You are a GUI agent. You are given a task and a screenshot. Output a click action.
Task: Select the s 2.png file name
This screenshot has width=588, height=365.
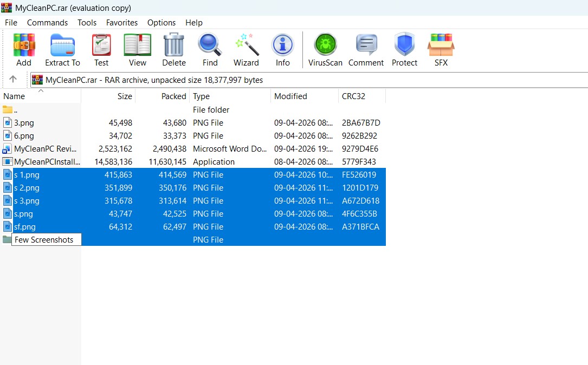27,188
